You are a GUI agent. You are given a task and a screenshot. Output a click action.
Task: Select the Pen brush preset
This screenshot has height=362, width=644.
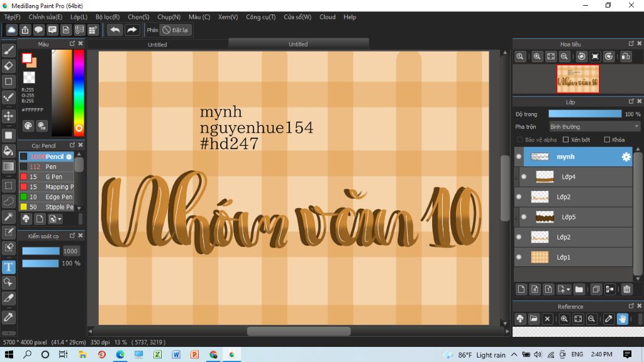[47, 167]
